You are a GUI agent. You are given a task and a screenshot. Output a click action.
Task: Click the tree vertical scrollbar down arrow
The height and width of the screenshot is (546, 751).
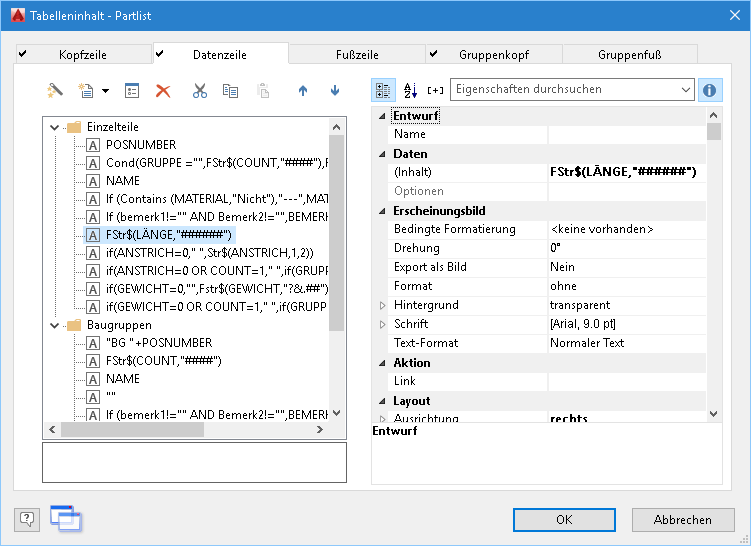pos(337,413)
